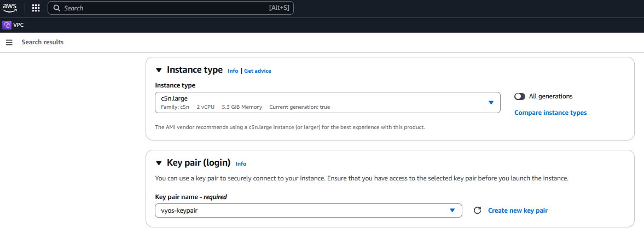Click the AWS logo home icon

[10, 8]
